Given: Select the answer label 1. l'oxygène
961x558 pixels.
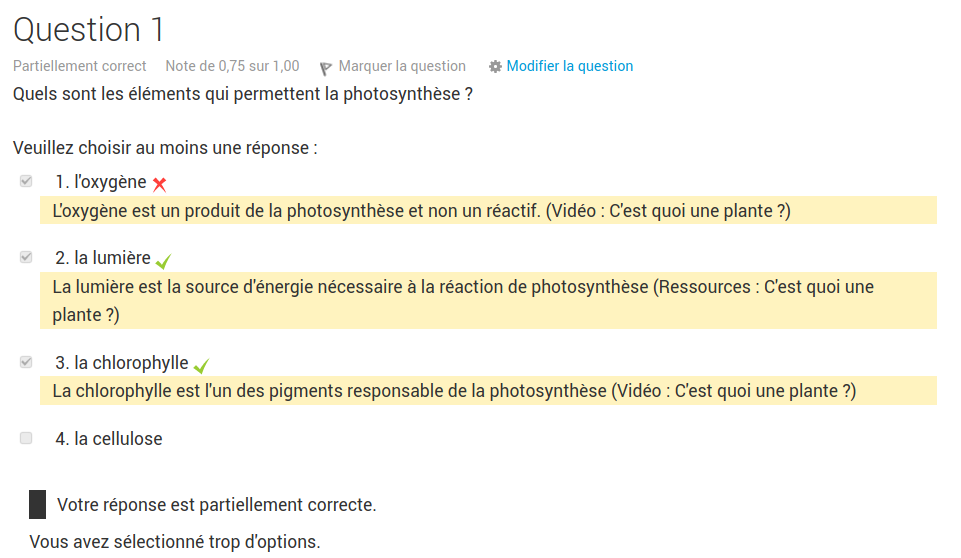Looking at the screenshot, I should tap(101, 182).
